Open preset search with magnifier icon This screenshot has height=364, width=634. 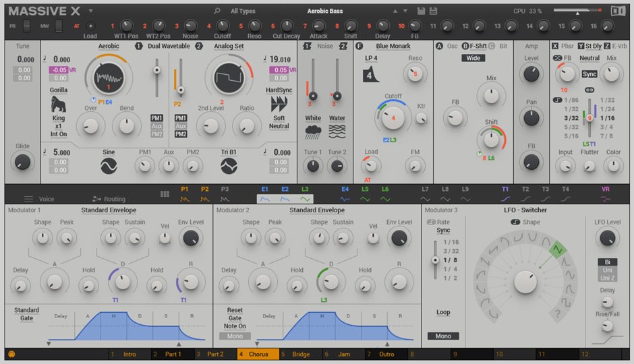pos(217,11)
